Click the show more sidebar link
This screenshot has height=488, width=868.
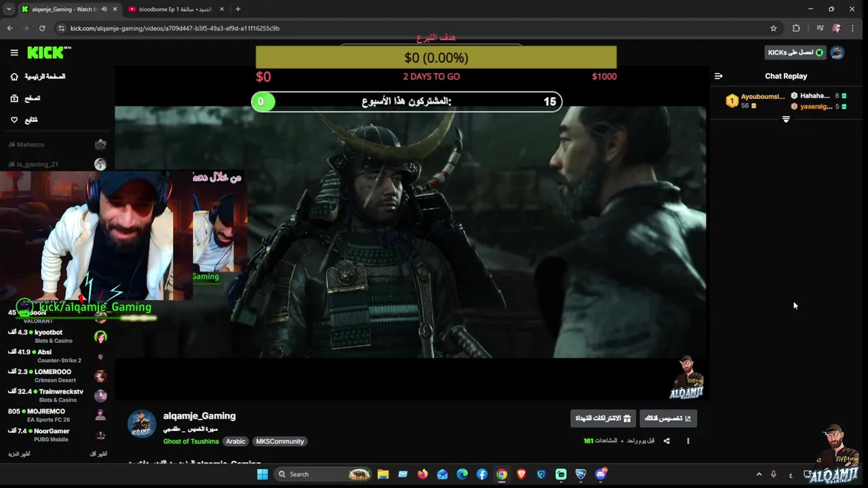pos(18,453)
